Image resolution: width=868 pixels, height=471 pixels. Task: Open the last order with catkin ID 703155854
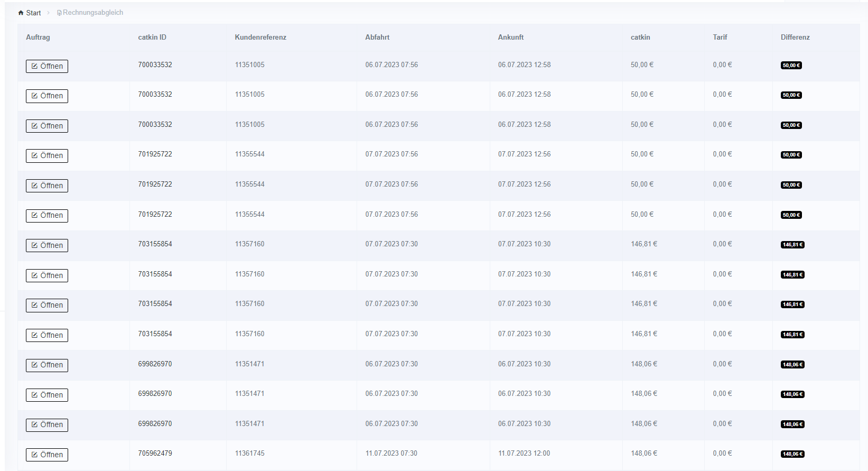pos(47,335)
